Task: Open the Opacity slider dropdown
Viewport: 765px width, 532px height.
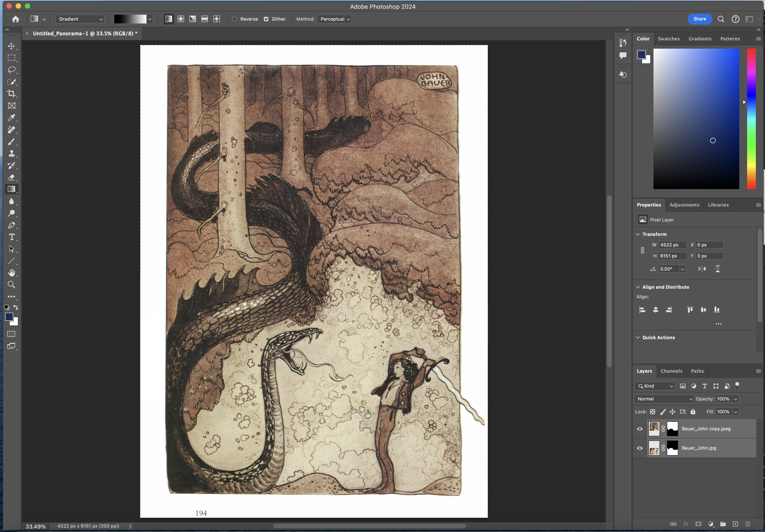Action: [736, 399]
